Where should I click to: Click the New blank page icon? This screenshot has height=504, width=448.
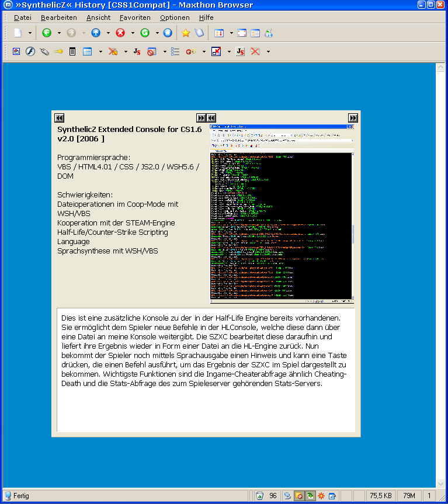pos(18,33)
